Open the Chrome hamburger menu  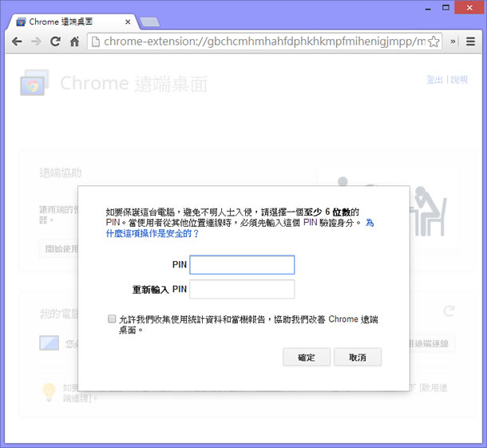[x=470, y=42]
